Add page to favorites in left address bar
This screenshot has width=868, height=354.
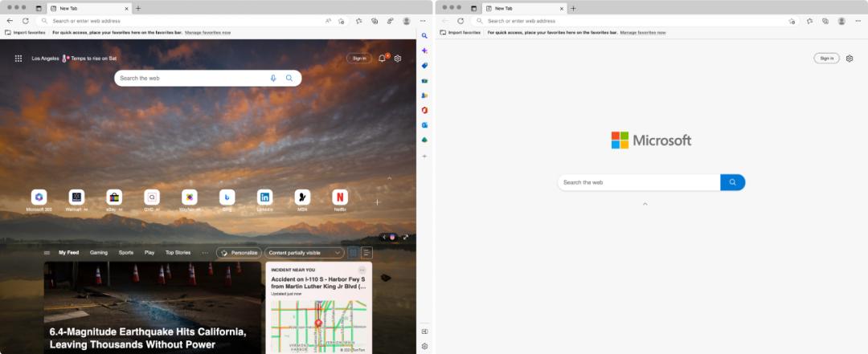point(342,21)
